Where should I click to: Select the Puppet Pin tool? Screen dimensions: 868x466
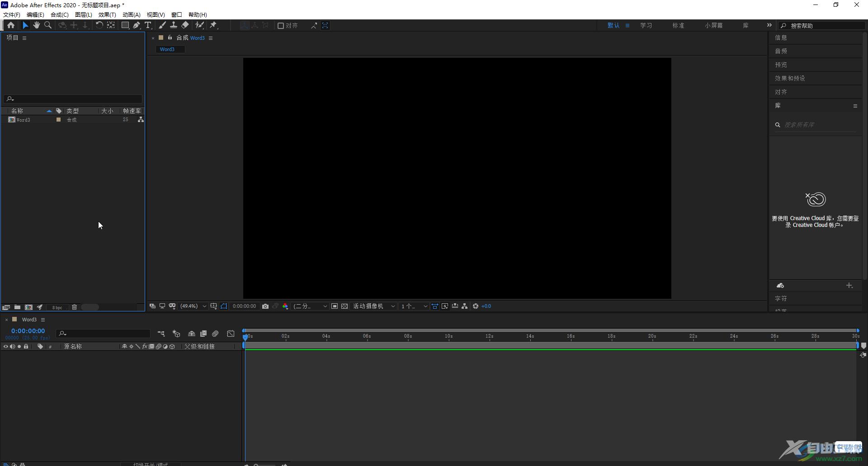(214, 25)
